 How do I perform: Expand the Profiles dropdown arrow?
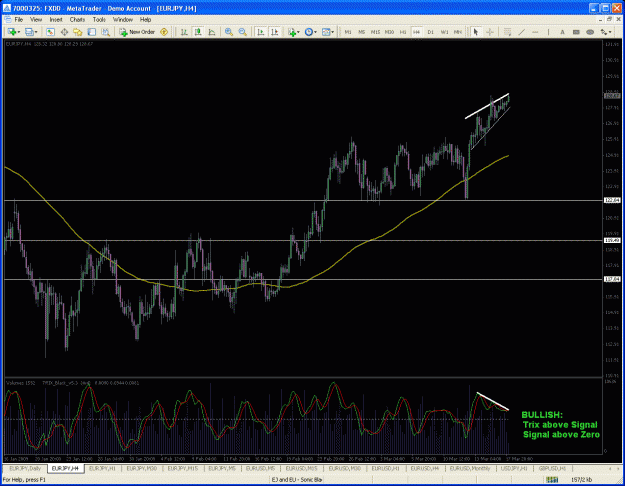pyautogui.click(x=36, y=32)
